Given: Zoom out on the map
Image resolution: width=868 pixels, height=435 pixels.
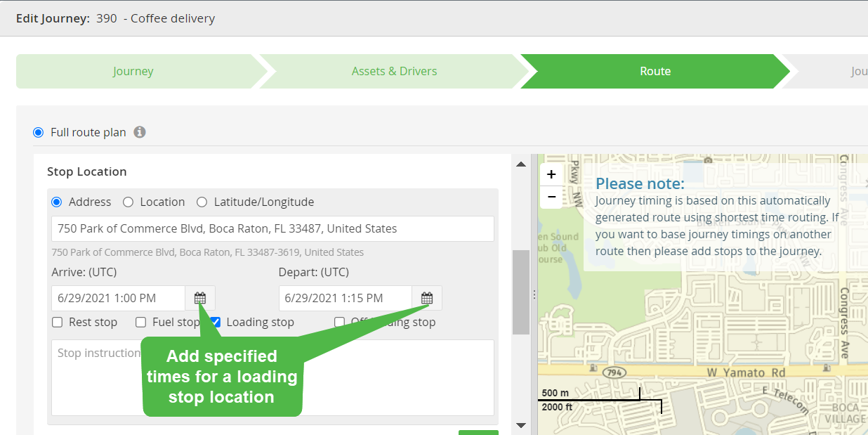Looking at the screenshot, I should pyautogui.click(x=551, y=197).
